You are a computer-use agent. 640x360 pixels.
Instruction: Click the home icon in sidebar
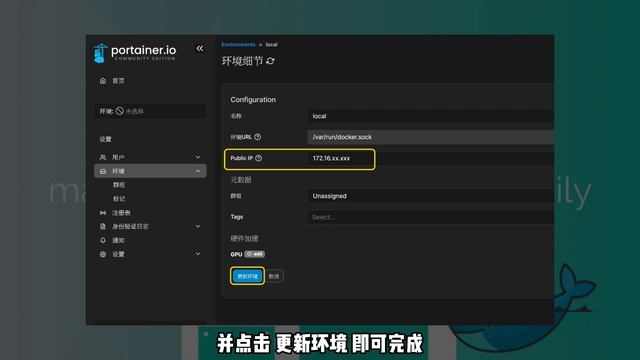(103, 81)
